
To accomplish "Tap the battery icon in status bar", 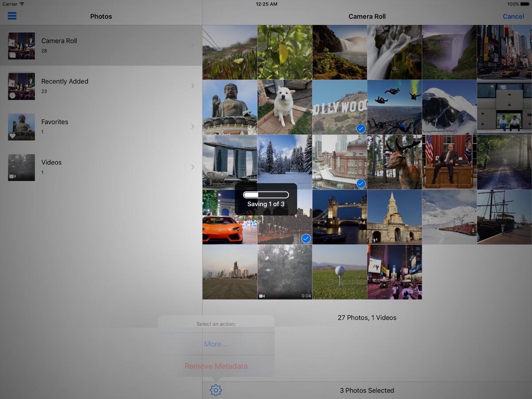I will pos(525,4).
